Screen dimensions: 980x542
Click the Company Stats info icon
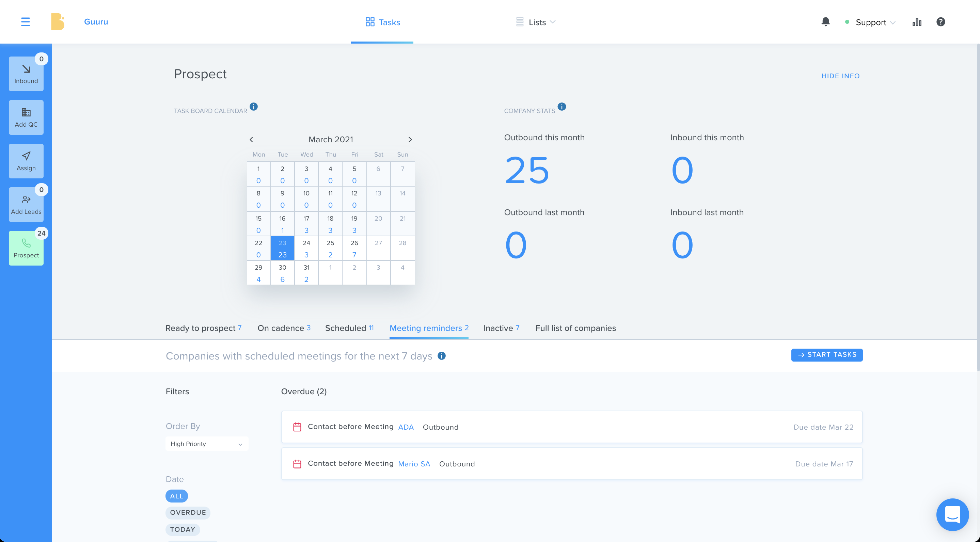pyautogui.click(x=562, y=107)
